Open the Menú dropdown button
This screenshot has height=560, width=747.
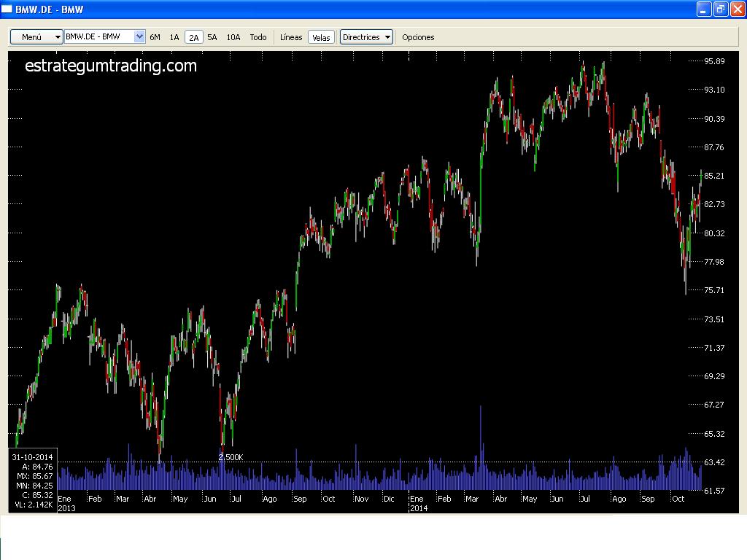[36, 36]
